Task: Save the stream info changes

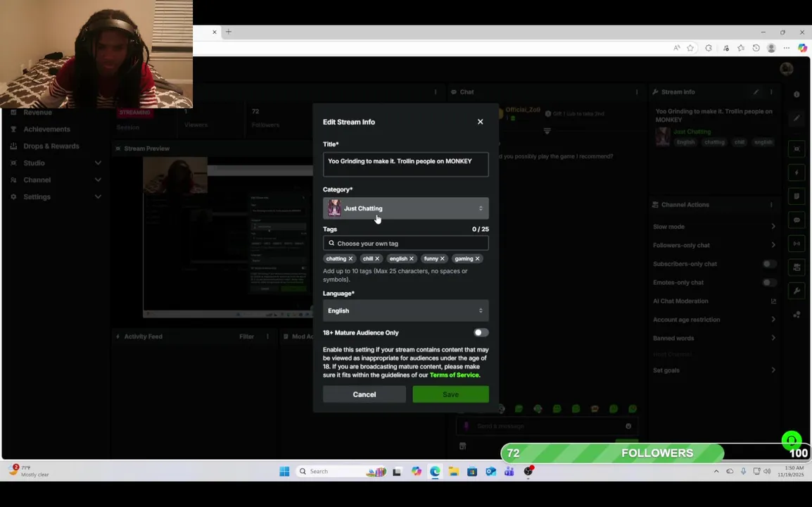Action: 450,394
